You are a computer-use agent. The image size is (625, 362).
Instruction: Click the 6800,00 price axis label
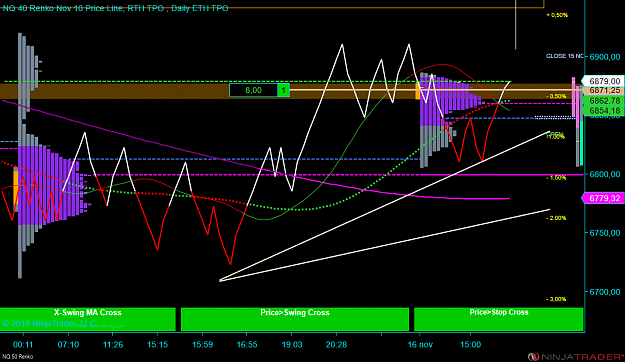(x=605, y=174)
